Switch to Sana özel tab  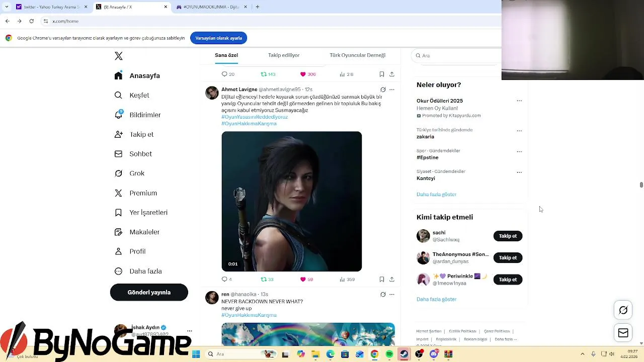click(x=226, y=55)
